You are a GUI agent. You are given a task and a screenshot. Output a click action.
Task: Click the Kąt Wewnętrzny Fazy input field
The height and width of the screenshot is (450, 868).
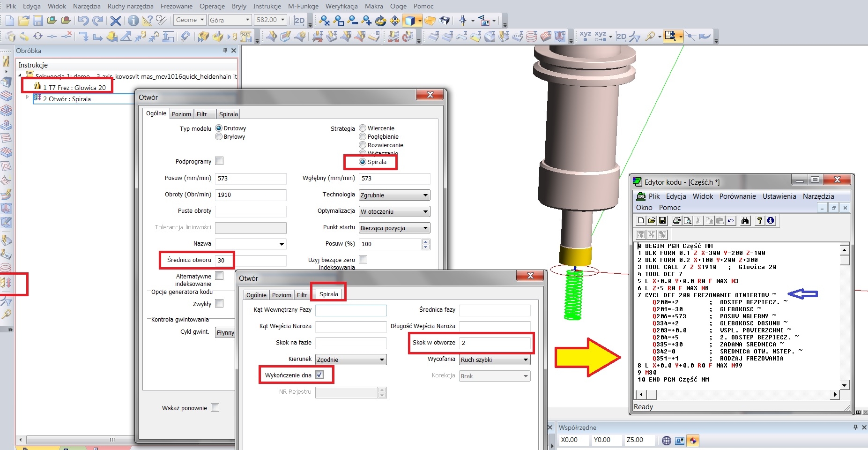click(351, 310)
